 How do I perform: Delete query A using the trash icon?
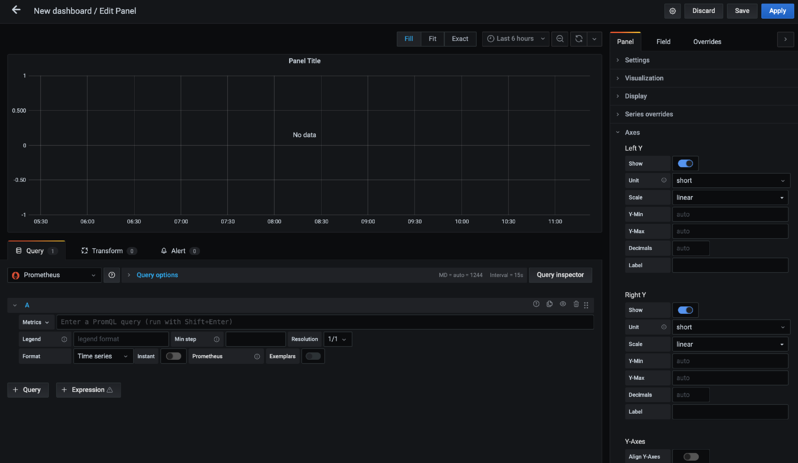(576, 304)
